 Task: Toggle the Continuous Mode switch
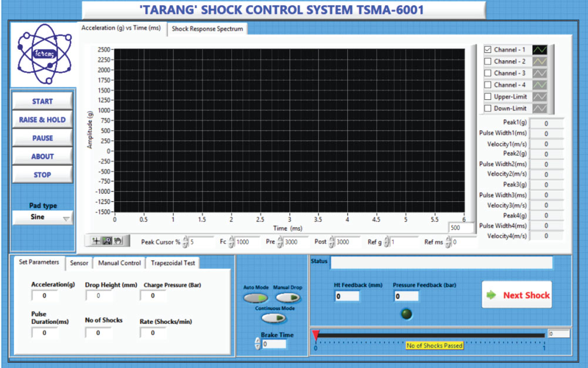coord(274,318)
